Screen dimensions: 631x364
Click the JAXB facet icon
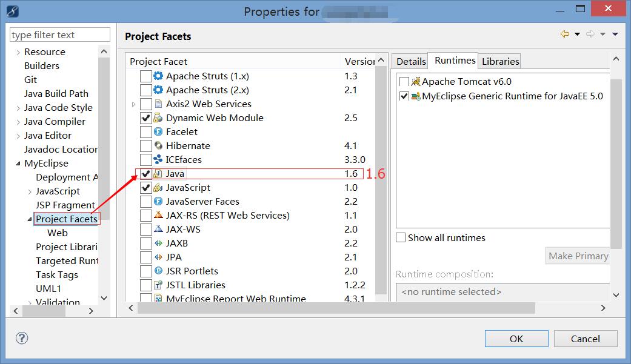158,243
